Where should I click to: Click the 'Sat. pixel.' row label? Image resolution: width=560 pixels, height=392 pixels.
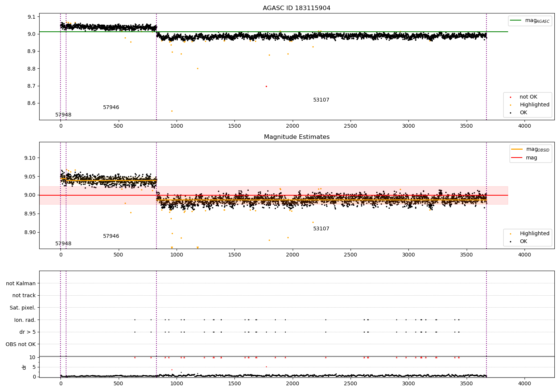(x=23, y=308)
